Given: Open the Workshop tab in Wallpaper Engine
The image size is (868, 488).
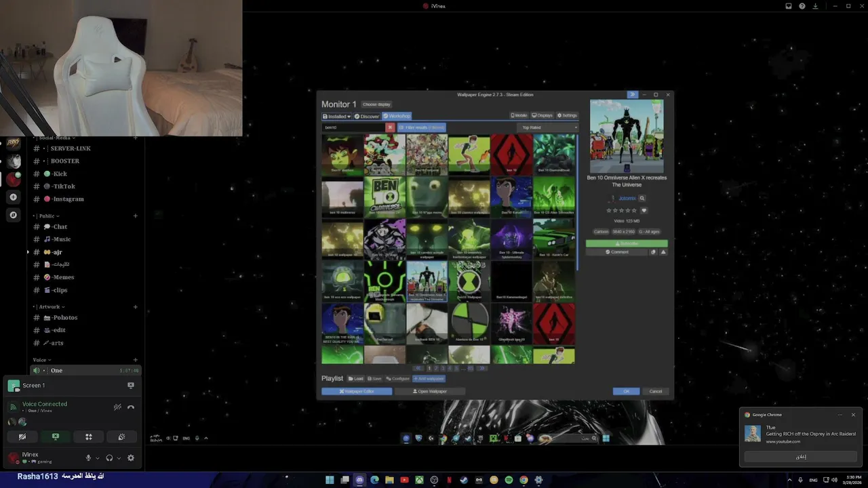Looking at the screenshot, I should pos(397,116).
